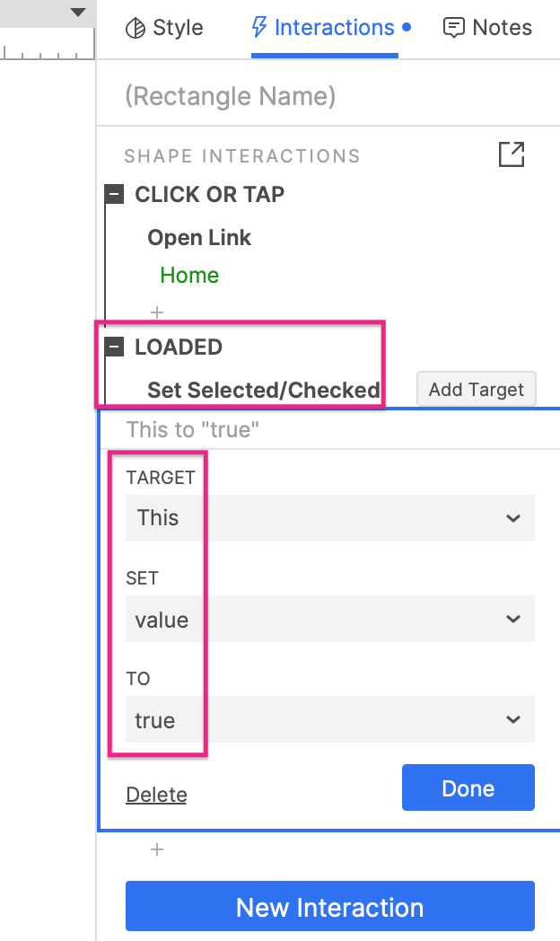Open the top-left dropdown arrow
The width and height of the screenshot is (560, 941).
tap(78, 13)
